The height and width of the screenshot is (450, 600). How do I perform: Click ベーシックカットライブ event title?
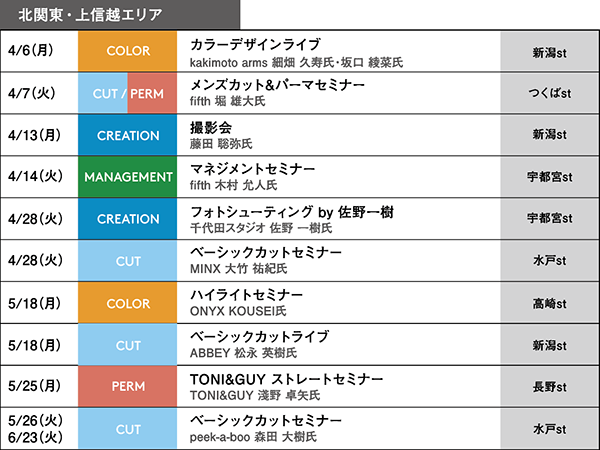(x=259, y=337)
